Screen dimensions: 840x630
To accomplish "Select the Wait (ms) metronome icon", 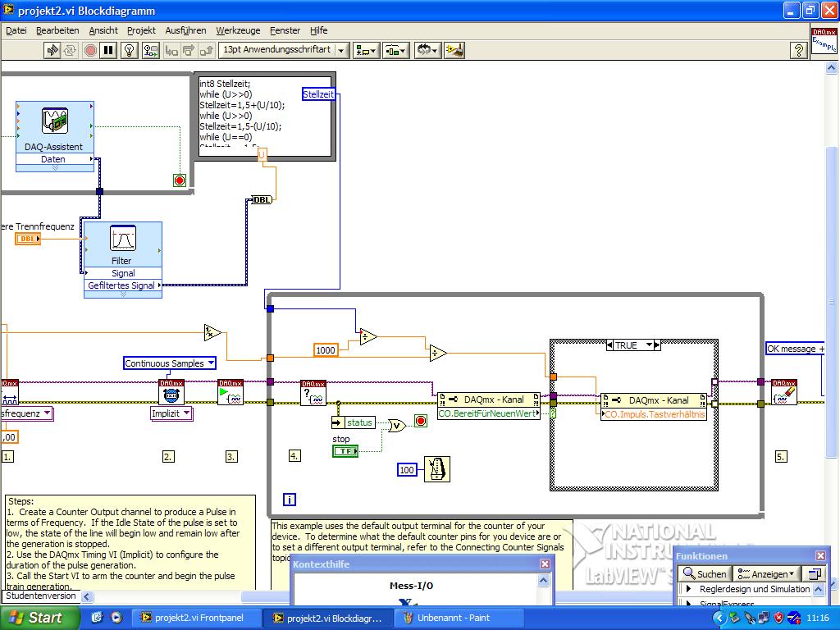I will pyautogui.click(x=437, y=469).
